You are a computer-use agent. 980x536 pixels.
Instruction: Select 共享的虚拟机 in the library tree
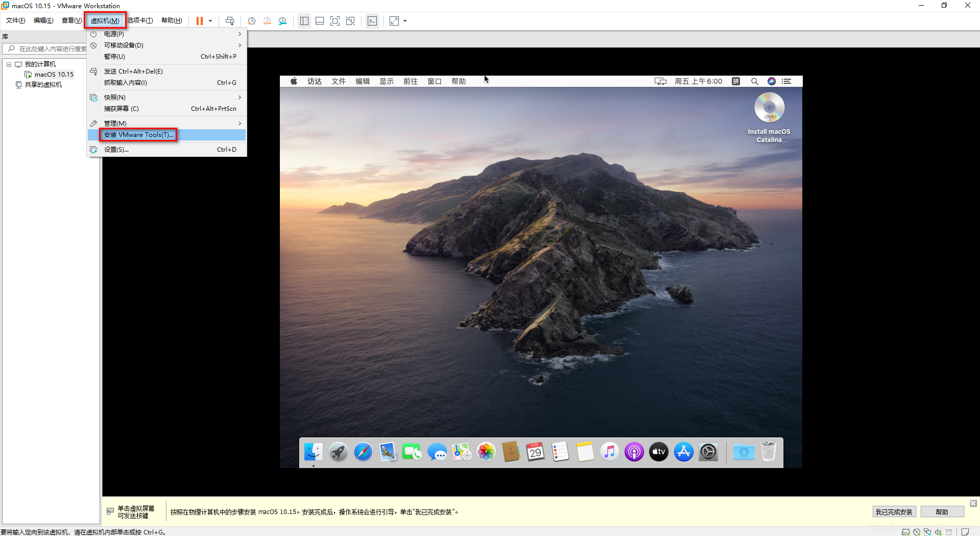(43, 85)
